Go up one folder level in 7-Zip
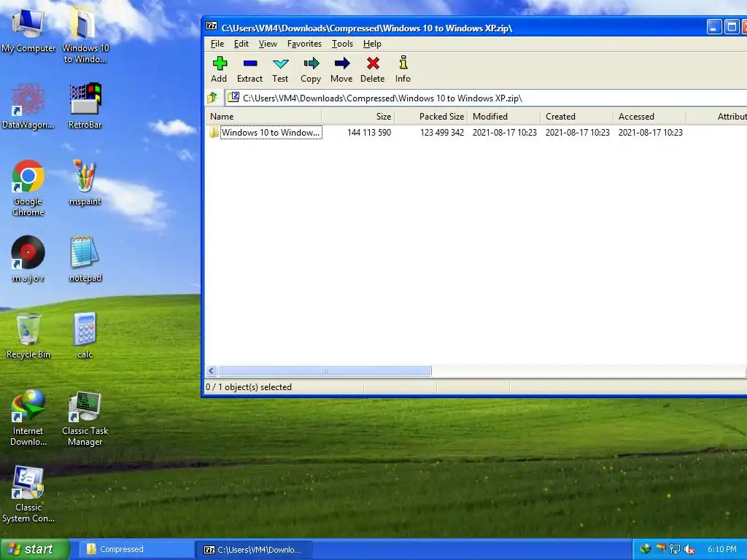Screen dimensions: 747x560 [x=212, y=98]
